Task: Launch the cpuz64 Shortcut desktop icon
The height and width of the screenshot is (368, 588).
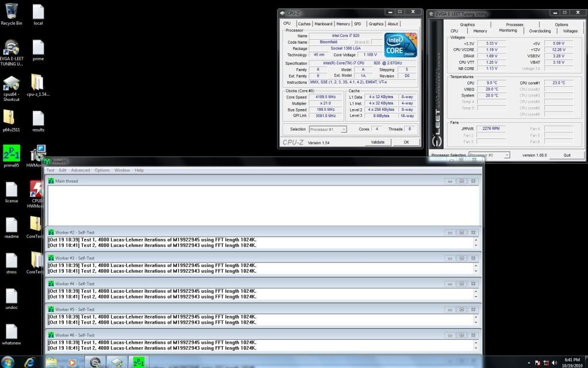Action: pos(11,88)
